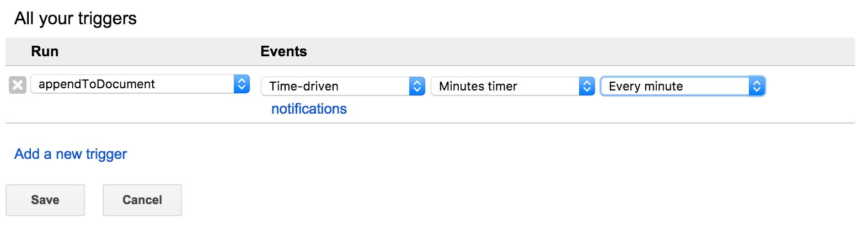Cancel the trigger dialog
The height and width of the screenshot is (235, 868).
[142, 200]
